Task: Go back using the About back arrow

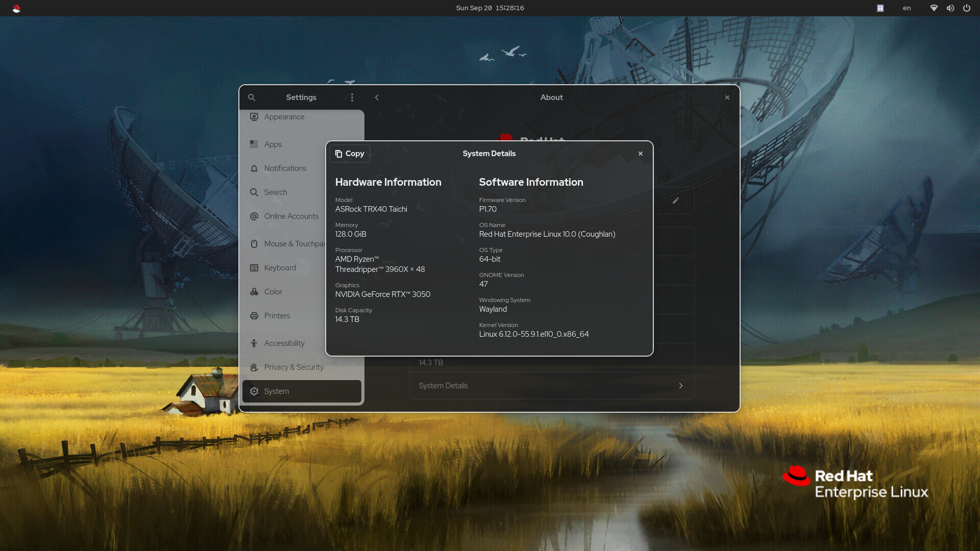Action: [377, 97]
